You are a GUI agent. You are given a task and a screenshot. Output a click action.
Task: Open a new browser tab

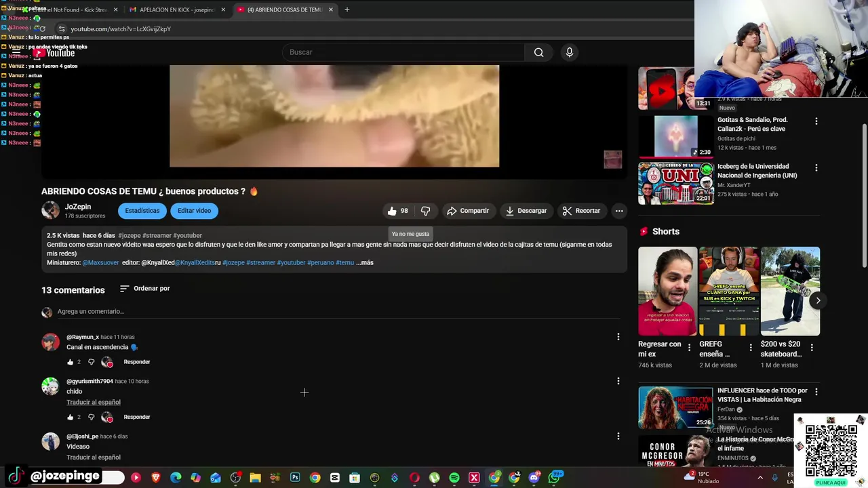click(x=347, y=9)
